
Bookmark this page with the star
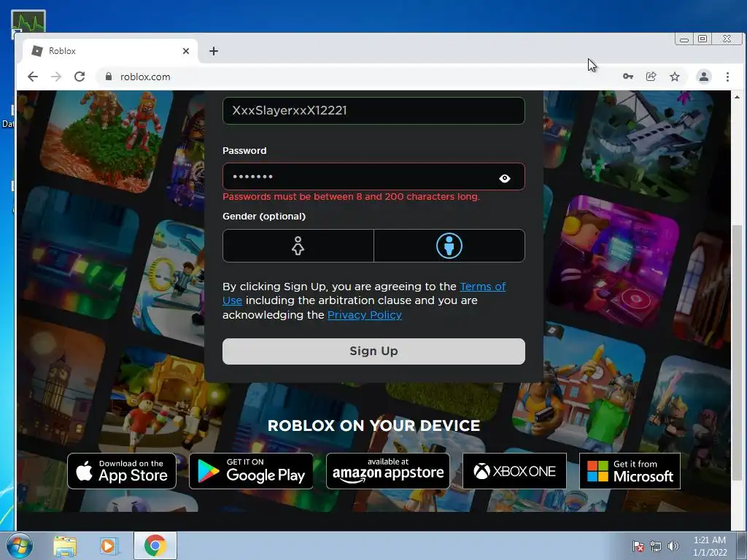pyautogui.click(x=675, y=77)
